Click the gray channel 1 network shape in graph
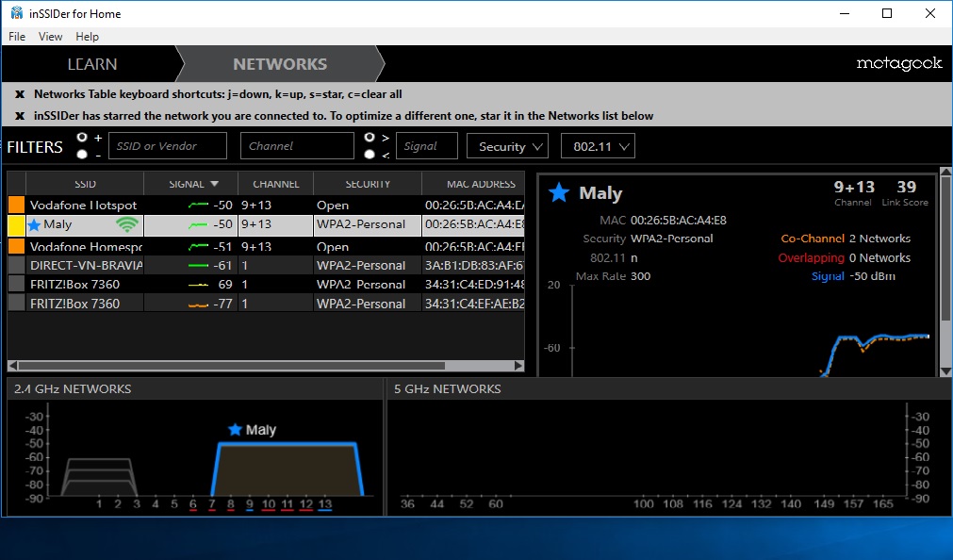The height and width of the screenshot is (560, 953). [x=99, y=477]
